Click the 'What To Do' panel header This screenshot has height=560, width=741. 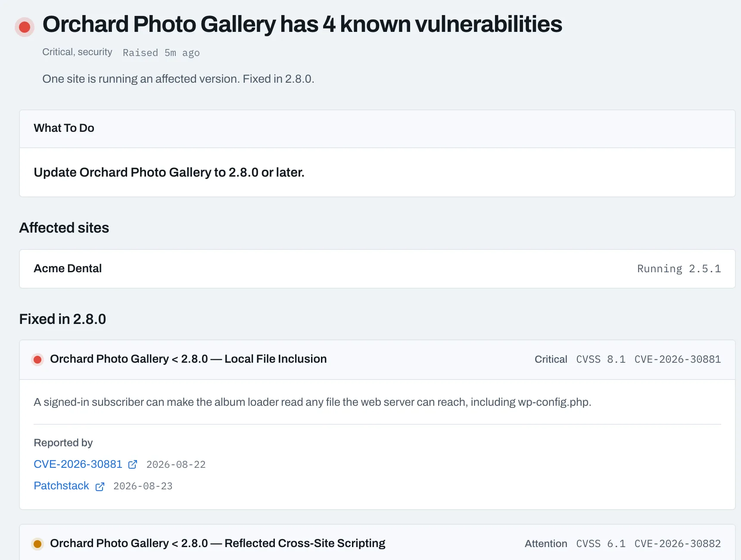377,128
